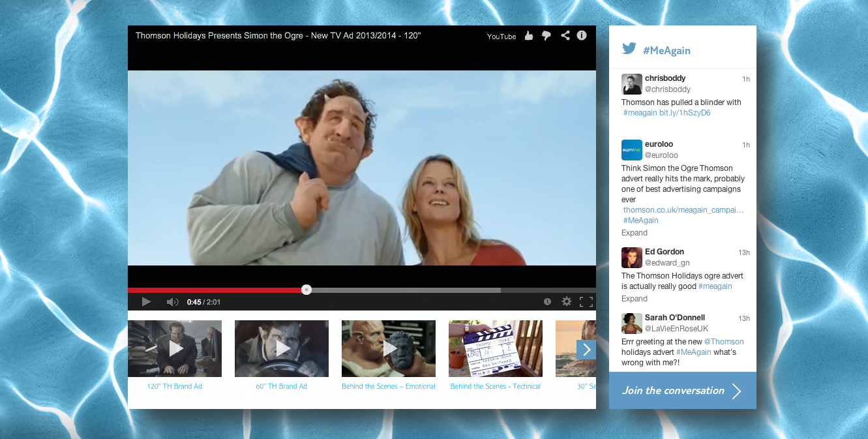Open the euroloo username link

pyautogui.click(x=659, y=144)
